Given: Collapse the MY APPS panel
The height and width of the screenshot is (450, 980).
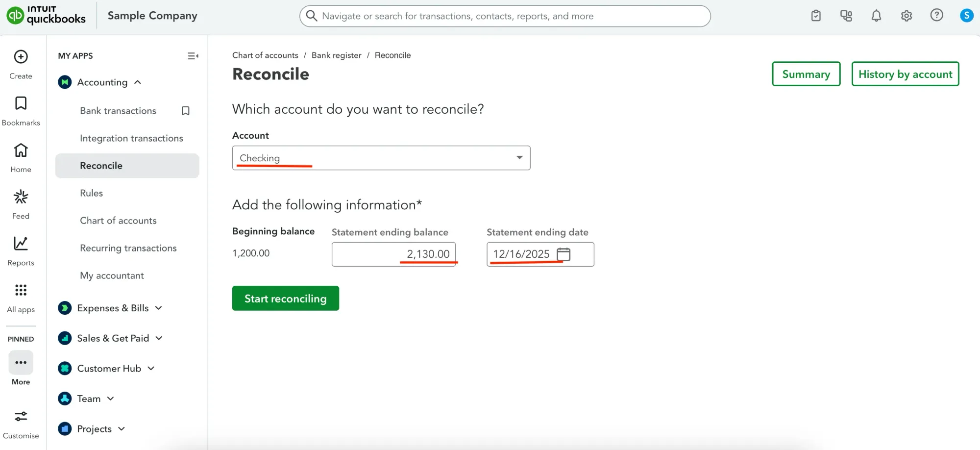Looking at the screenshot, I should coord(193,55).
